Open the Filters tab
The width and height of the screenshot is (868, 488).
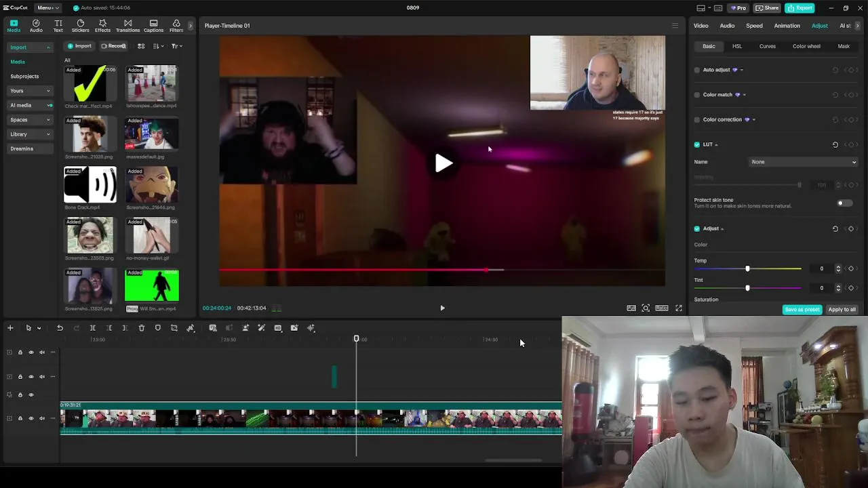(x=176, y=26)
